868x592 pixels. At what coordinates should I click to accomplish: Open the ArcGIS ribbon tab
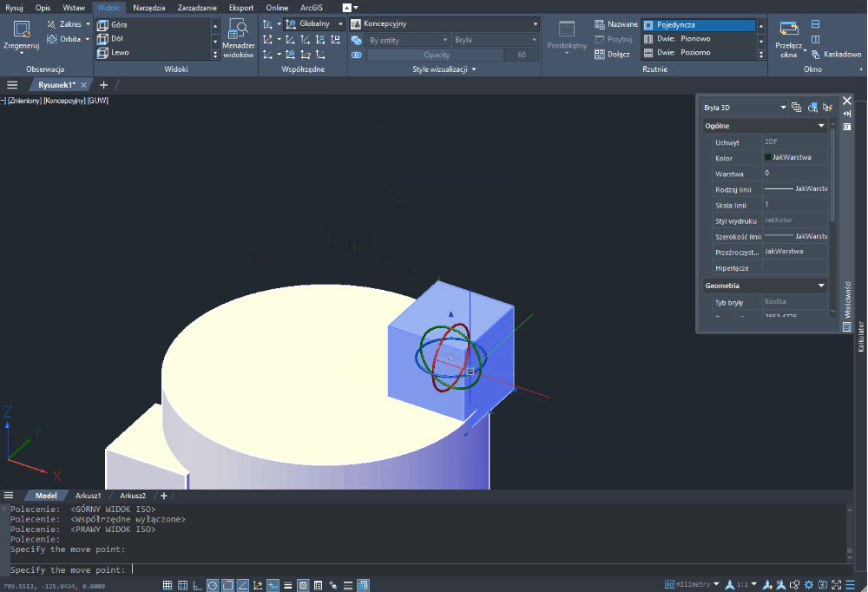(312, 8)
